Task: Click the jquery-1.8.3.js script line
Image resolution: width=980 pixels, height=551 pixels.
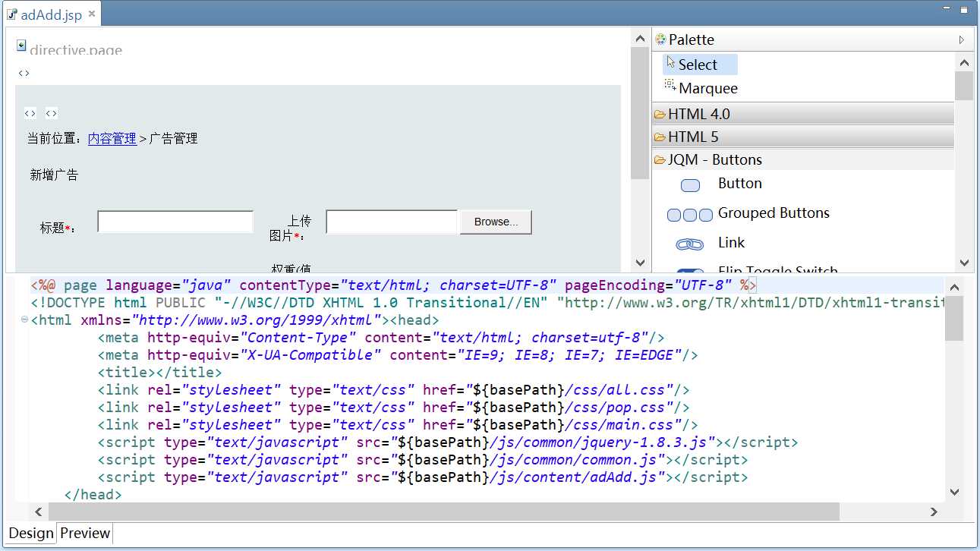Action: (x=448, y=442)
